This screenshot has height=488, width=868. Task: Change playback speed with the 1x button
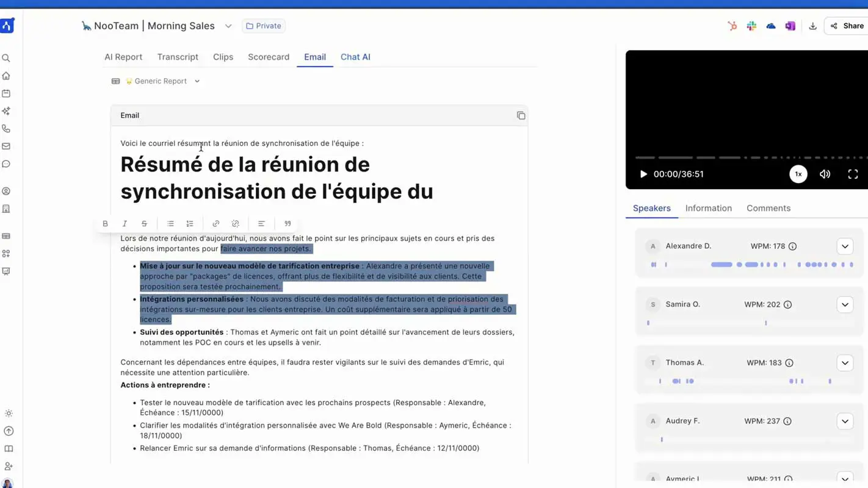pos(798,174)
